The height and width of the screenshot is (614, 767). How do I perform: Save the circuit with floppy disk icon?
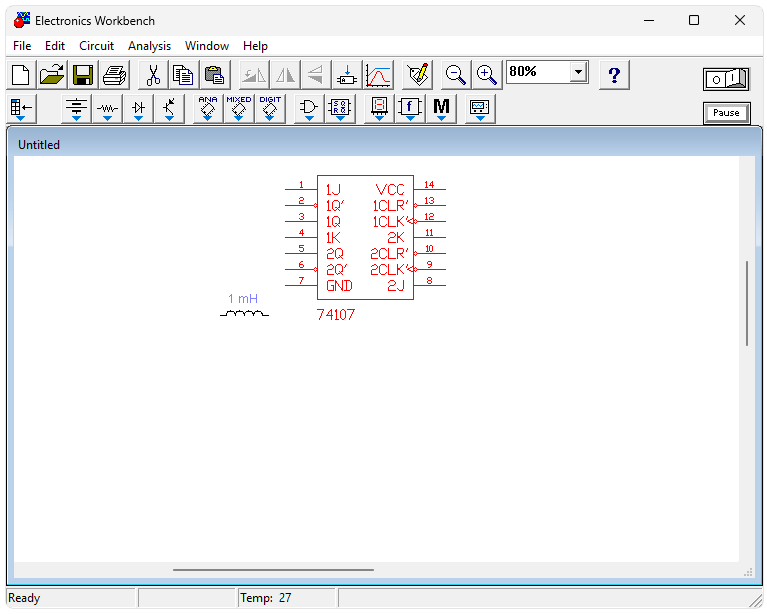[x=83, y=75]
